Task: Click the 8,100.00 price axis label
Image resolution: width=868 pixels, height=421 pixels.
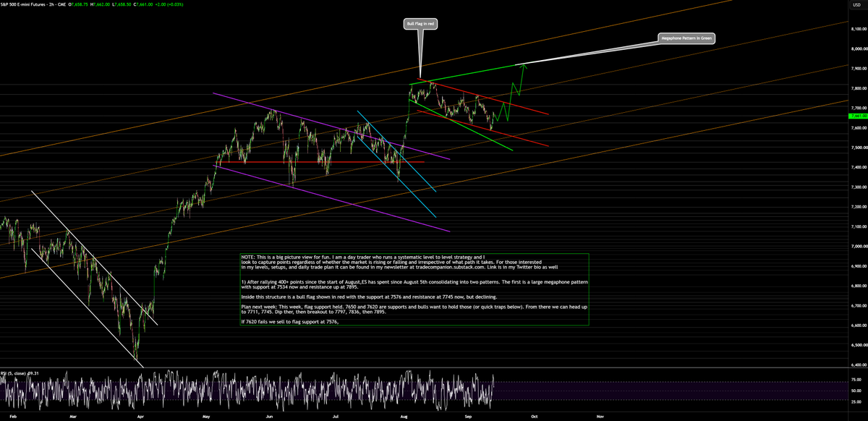Action: point(859,30)
